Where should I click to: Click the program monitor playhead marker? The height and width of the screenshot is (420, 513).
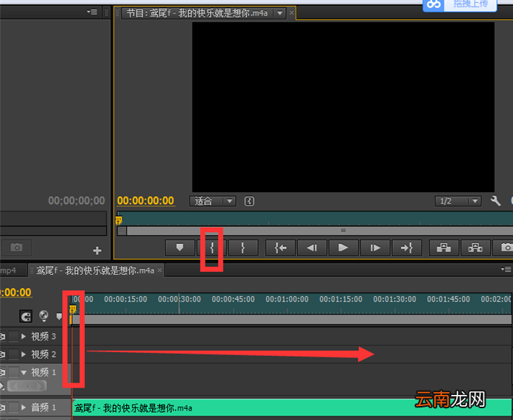coord(119,220)
